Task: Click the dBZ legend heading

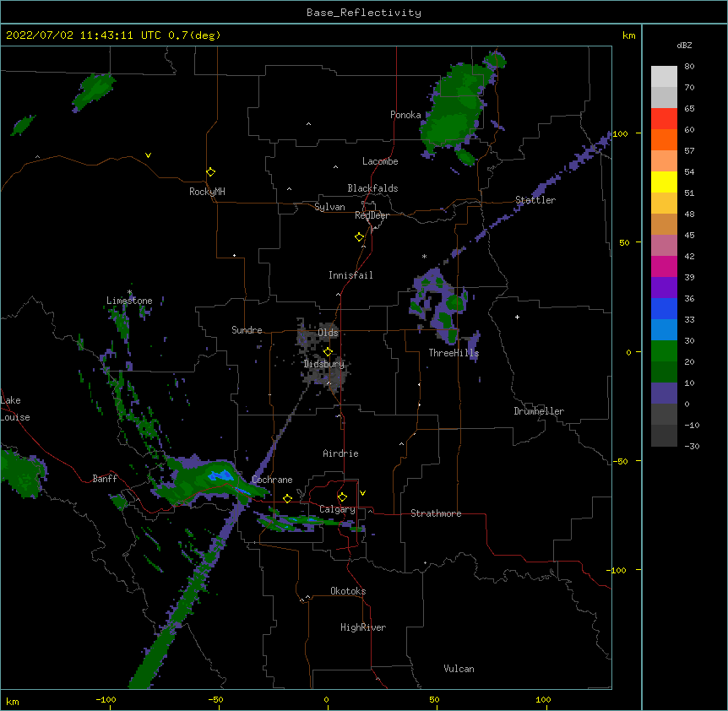Action: pyautogui.click(x=684, y=46)
